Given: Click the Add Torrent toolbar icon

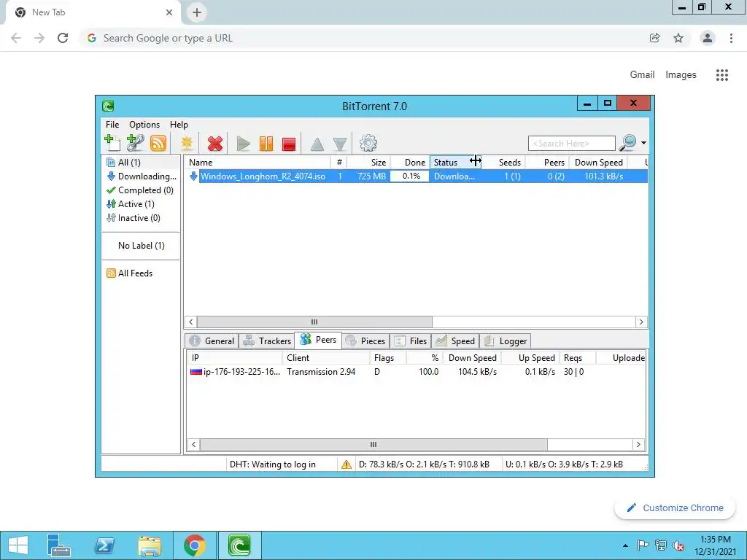Looking at the screenshot, I should click(112, 142).
